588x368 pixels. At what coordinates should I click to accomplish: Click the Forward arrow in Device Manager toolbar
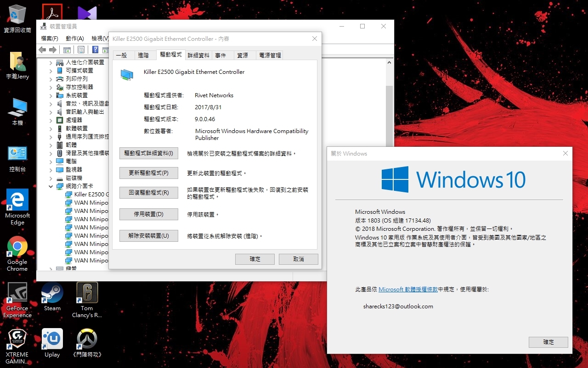pyautogui.click(x=53, y=50)
